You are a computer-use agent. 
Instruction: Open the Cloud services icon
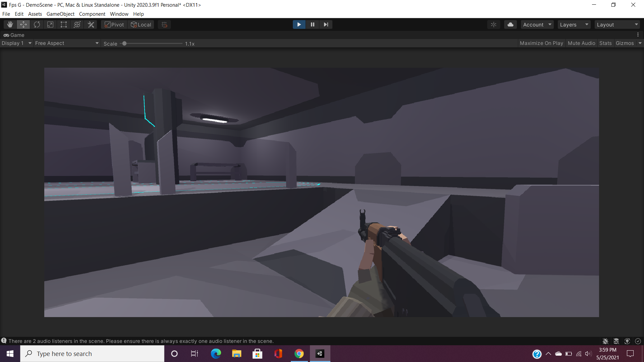pyautogui.click(x=511, y=24)
